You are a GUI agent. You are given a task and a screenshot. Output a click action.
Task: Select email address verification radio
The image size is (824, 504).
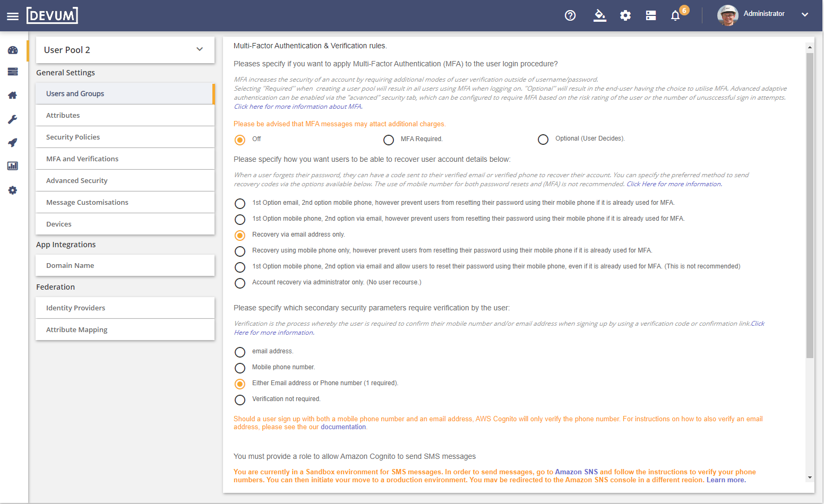(x=240, y=352)
